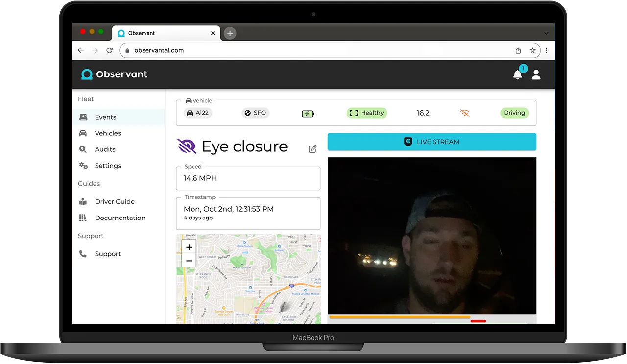This screenshot has width=627, height=364.
Task: Open a new browser tab
Action: pyautogui.click(x=230, y=33)
